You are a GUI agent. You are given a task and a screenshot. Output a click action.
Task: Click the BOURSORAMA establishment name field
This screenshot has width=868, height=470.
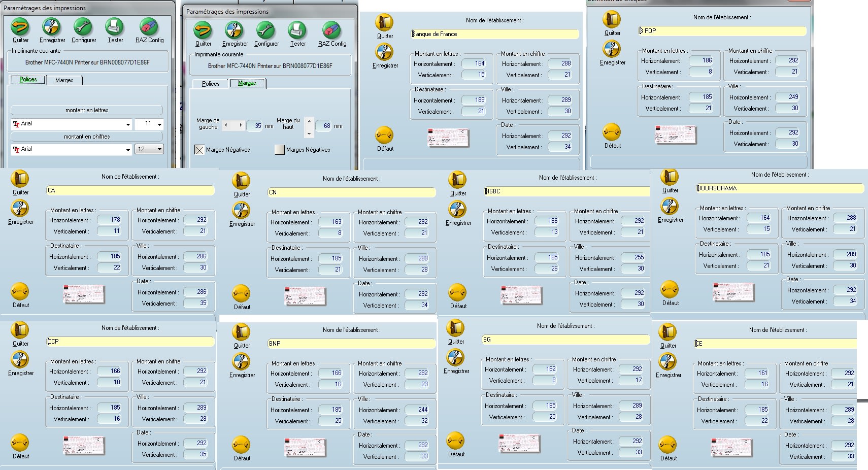coord(780,188)
